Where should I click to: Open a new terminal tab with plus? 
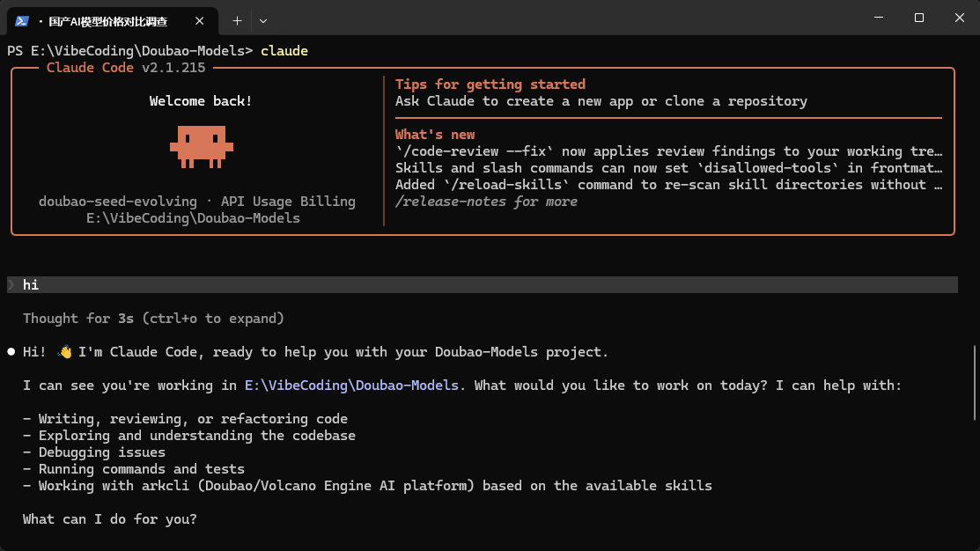237,21
